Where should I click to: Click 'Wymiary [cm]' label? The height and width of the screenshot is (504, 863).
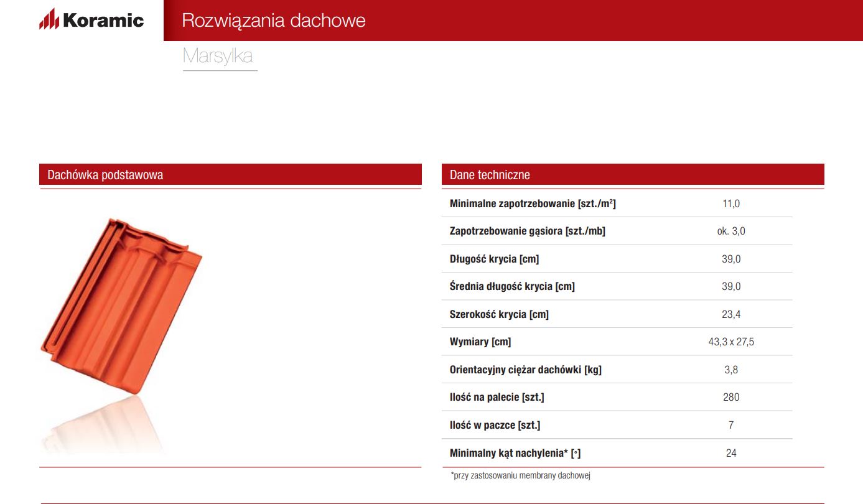pos(480,342)
